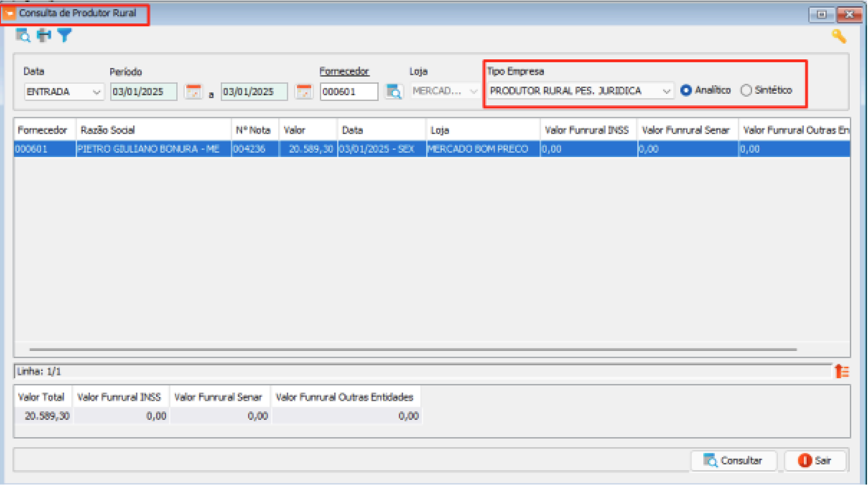Click the yellow key icon
Viewport: 868px width, 485px height.
tap(839, 36)
